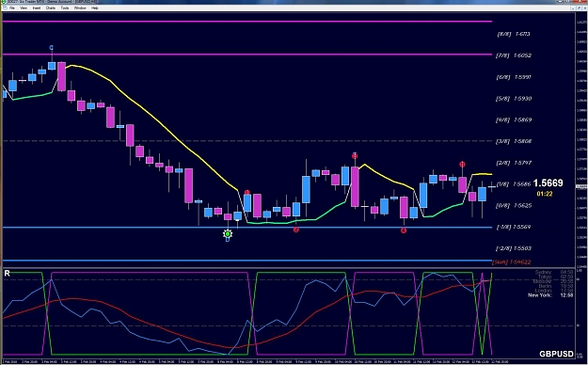Select the [5/8] 1.5930 level label
This screenshot has width=588, height=365.
pos(514,98)
